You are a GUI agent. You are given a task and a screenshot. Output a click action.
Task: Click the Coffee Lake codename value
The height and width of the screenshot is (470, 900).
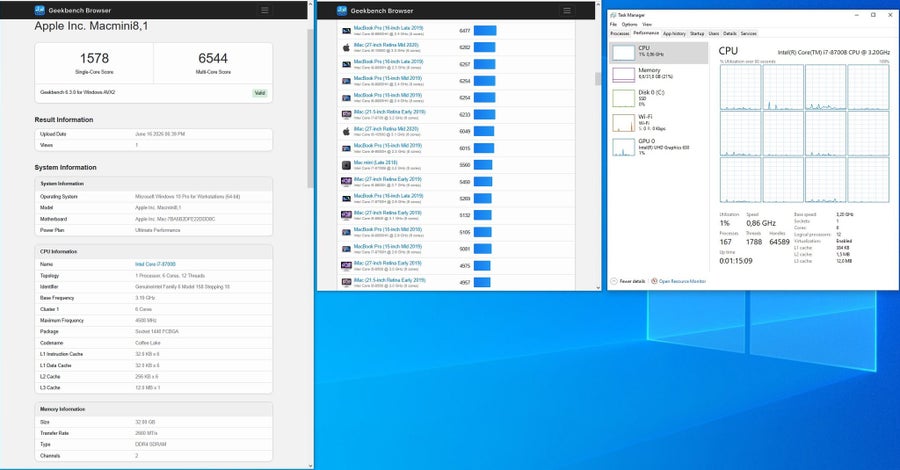[147, 343]
